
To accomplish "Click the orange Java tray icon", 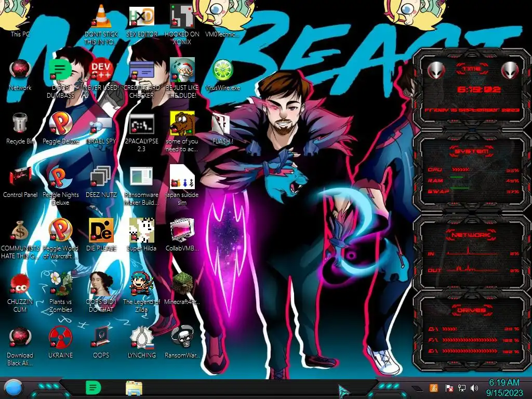I will tap(434, 388).
